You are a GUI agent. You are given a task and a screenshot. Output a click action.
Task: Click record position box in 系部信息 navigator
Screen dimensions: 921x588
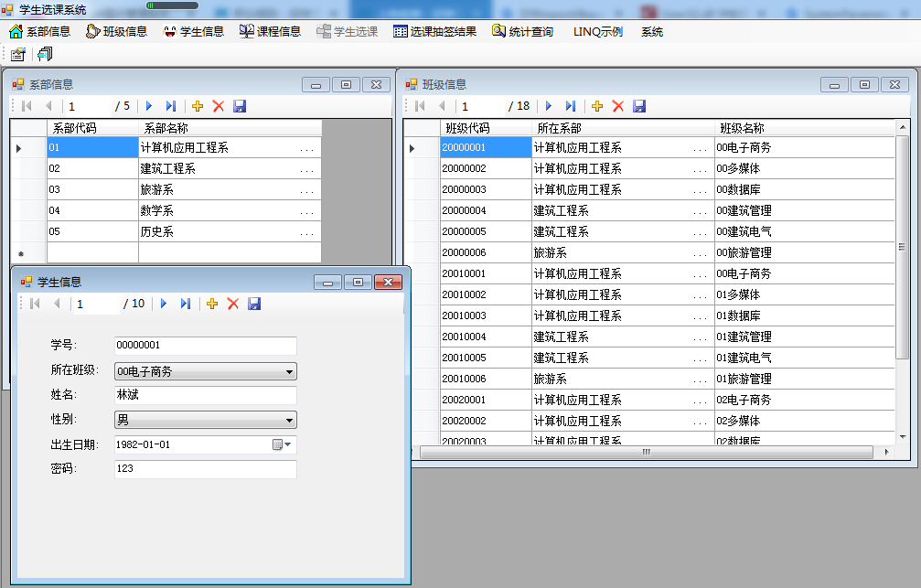pos(88,106)
